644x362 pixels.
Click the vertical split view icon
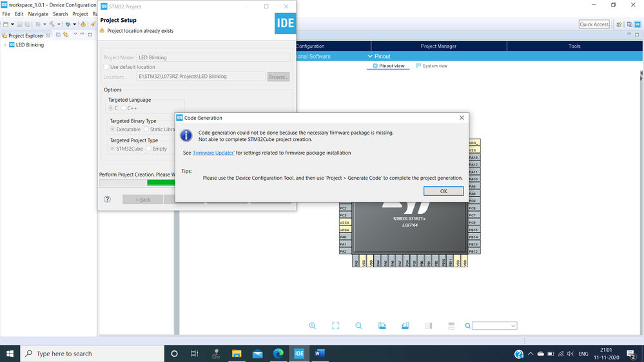429,325
